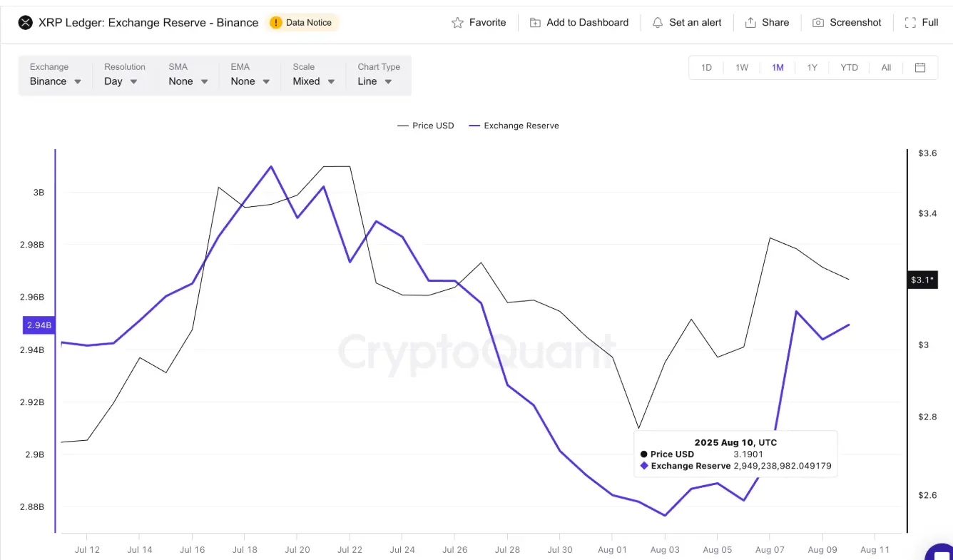Open the calendar date picker icon

[x=920, y=68]
